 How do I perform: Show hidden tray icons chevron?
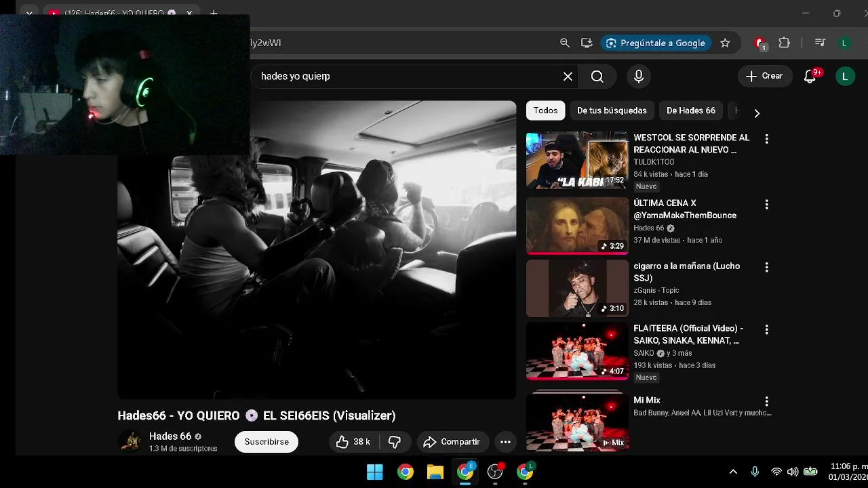tap(733, 472)
